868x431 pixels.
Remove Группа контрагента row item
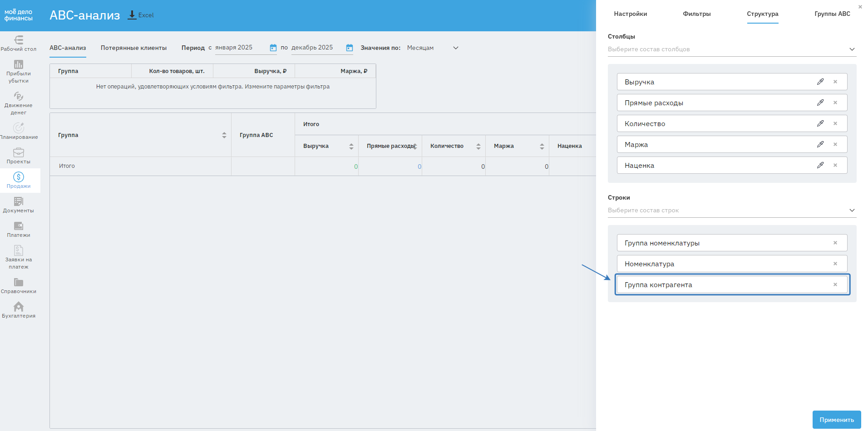coord(835,284)
